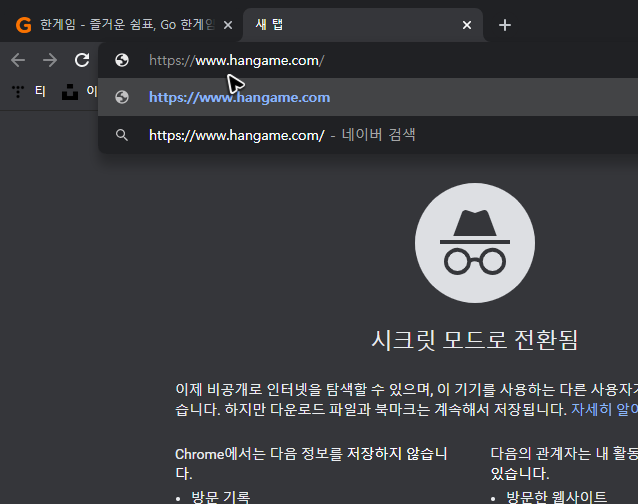Click the 방문한 웹사이트 list item
This screenshot has height=504, width=638.
click(556, 497)
